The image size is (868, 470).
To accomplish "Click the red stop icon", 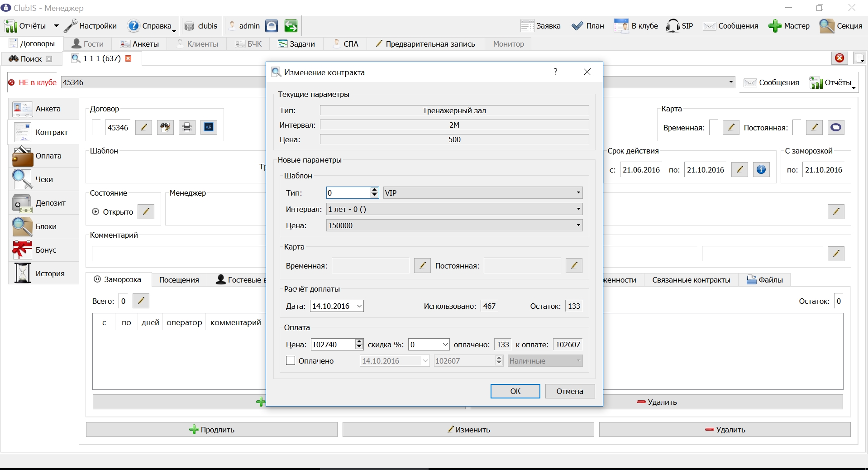I will [x=839, y=58].
